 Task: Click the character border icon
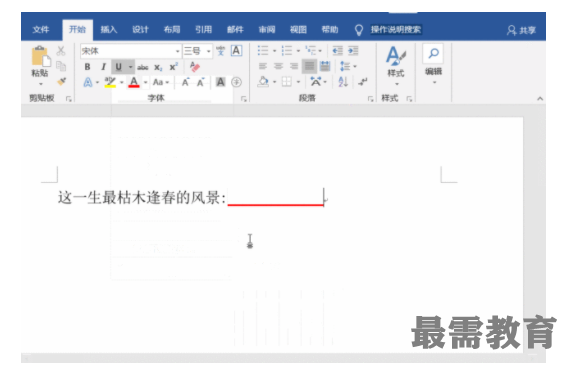(236, 51)
